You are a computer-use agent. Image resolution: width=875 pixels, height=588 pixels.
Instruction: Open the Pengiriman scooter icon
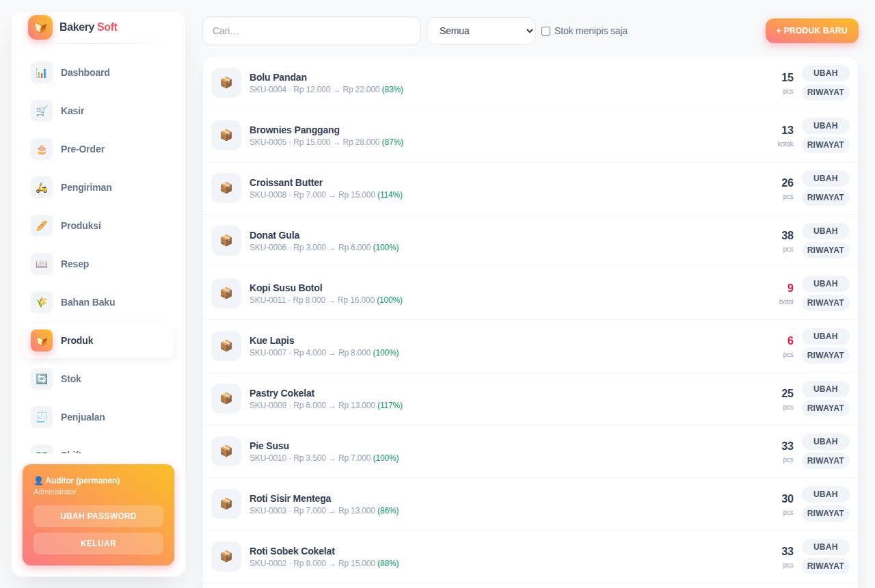click(x=42, y=187)
